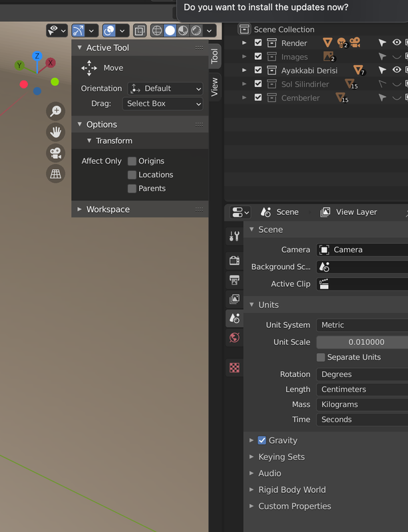
Task: Expand the Render collection tree
Action: (x=244, y=43)
